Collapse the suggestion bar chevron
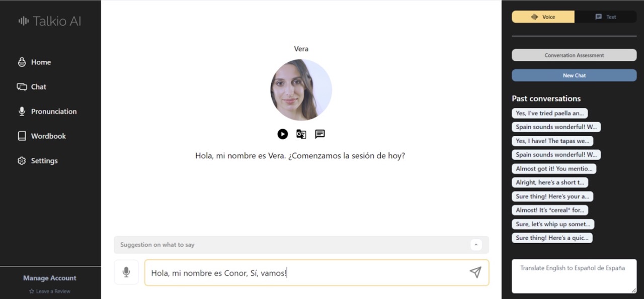 (476, 245)
